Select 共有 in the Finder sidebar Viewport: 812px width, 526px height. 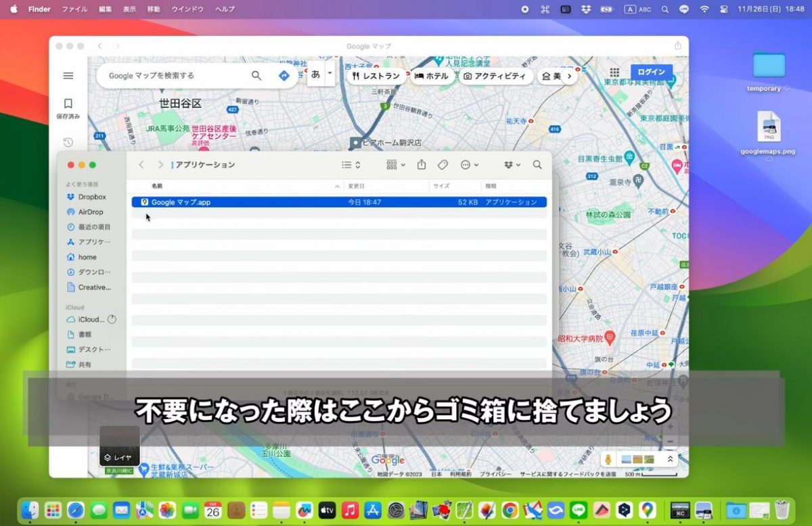coord(85,364)
